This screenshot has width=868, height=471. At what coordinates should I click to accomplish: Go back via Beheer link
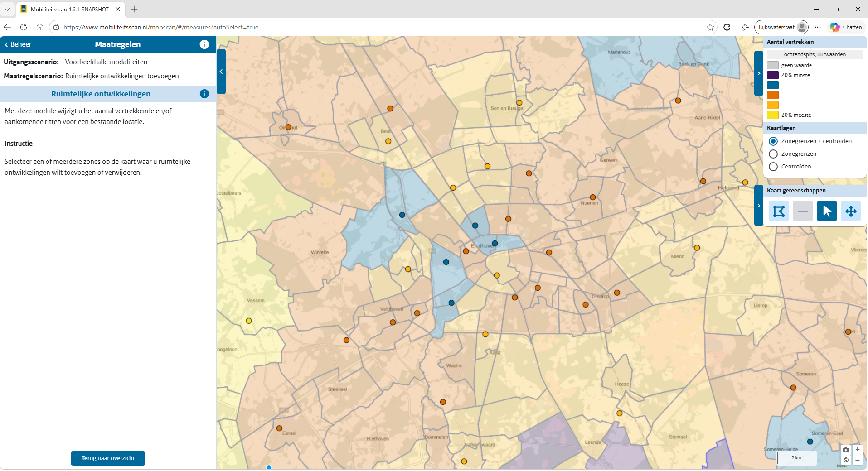(x=18, y=44)
